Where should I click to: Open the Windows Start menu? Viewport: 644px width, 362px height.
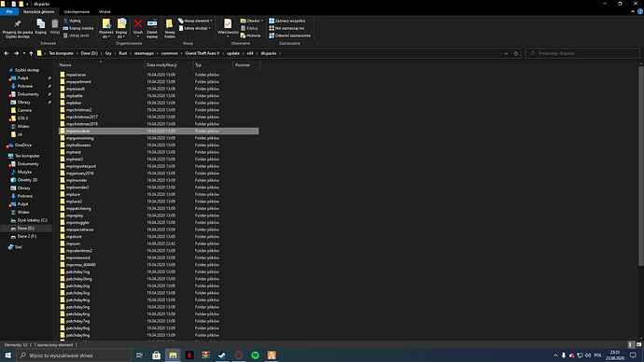(x=7, y=355)
